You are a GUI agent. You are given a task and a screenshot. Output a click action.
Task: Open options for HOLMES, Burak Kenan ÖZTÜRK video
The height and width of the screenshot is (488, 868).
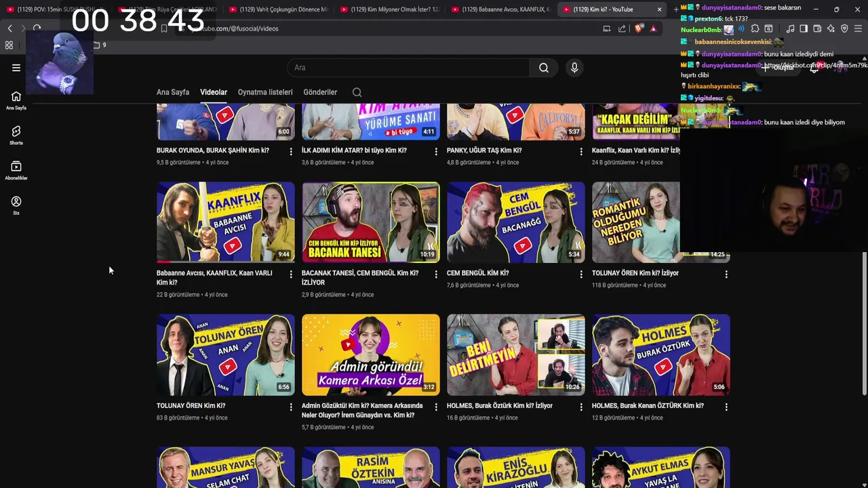726,407
